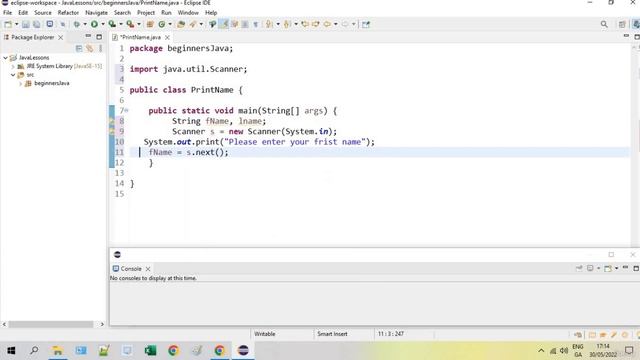Open the Source menu
Screen dimensions: 640x360
[x=43, y=13]
